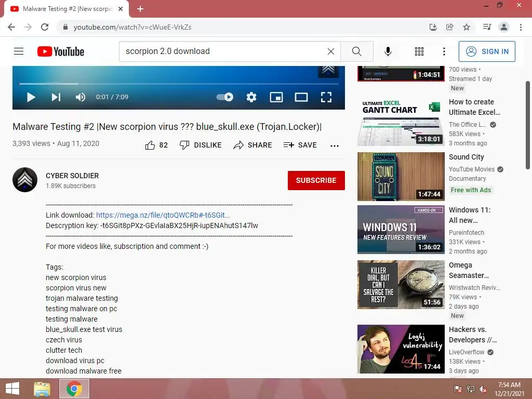Like the video with thumbs up

tap(156, 145)
